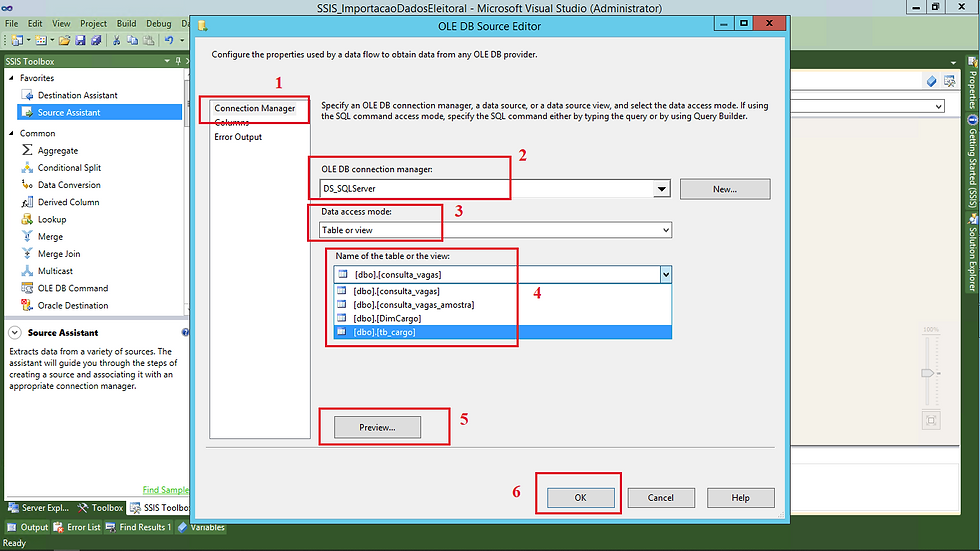
Task: Open the Project menu
Action: click(x=93, y=24)
